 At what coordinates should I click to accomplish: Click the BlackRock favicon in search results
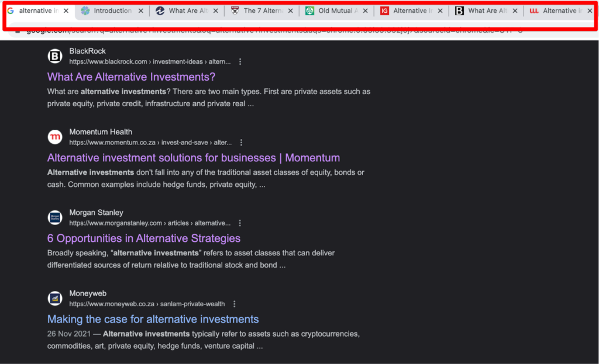point(54,56)
